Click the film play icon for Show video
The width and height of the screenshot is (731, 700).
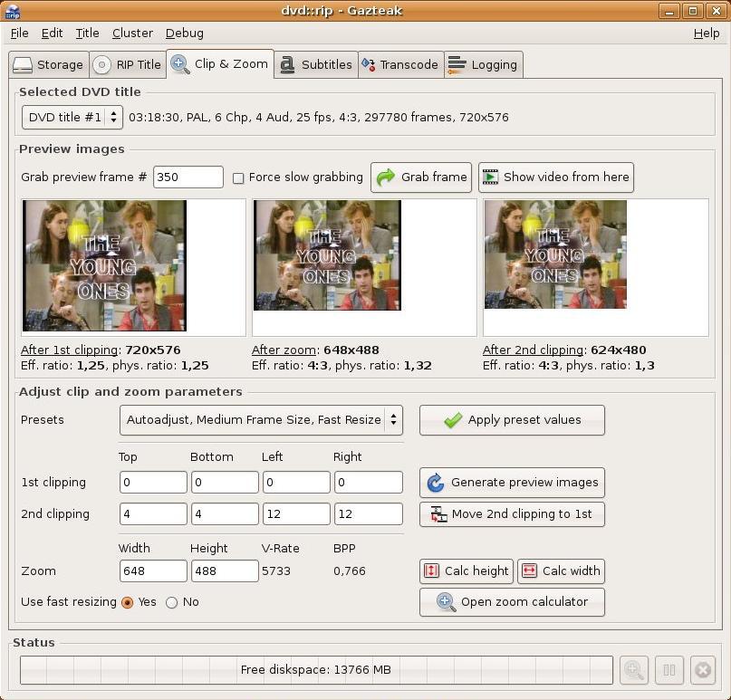tap(490, 177)
